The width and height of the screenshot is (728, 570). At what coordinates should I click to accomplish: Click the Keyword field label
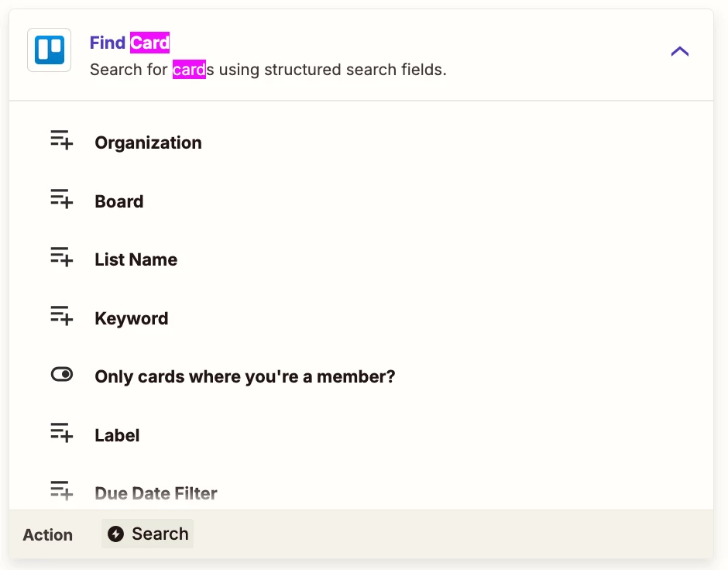[x=132, y=319]
